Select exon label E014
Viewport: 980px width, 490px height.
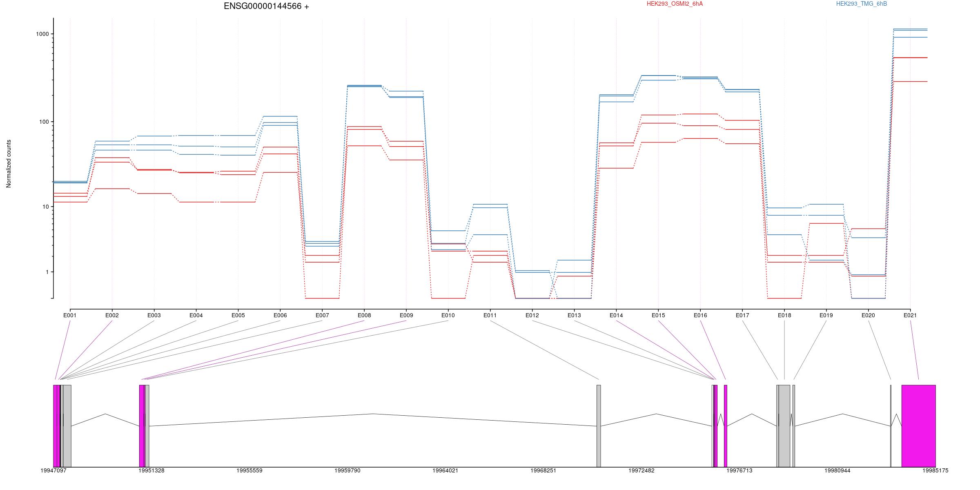616,315
